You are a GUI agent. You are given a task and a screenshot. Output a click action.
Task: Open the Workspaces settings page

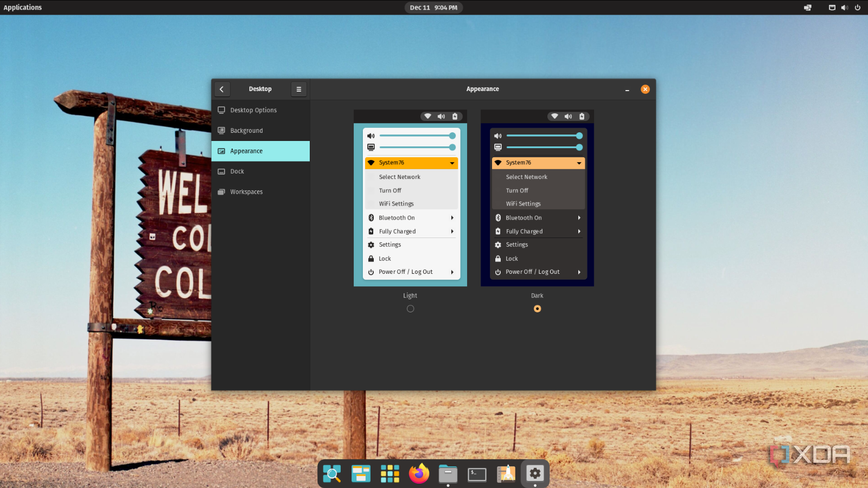click(x=260, y=192)
